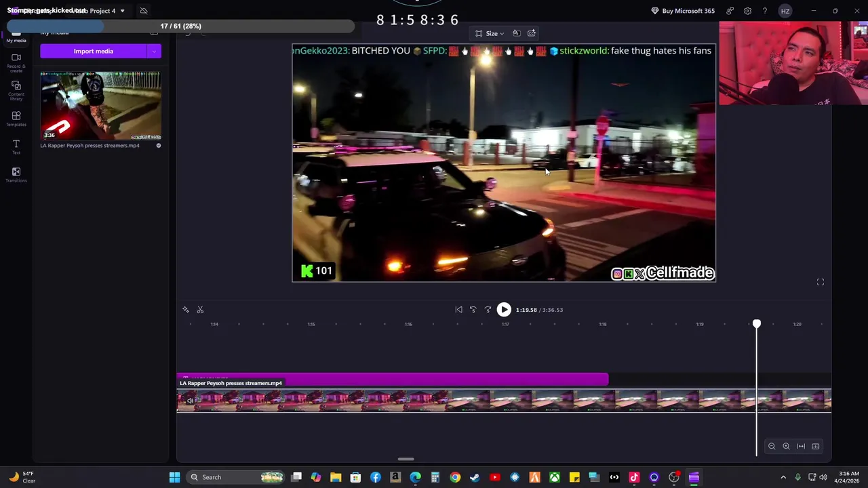Image resolution: width=868 pixels, height=488 pixels.
Task: Open the HZ account avatar
Action: point(785,11)
